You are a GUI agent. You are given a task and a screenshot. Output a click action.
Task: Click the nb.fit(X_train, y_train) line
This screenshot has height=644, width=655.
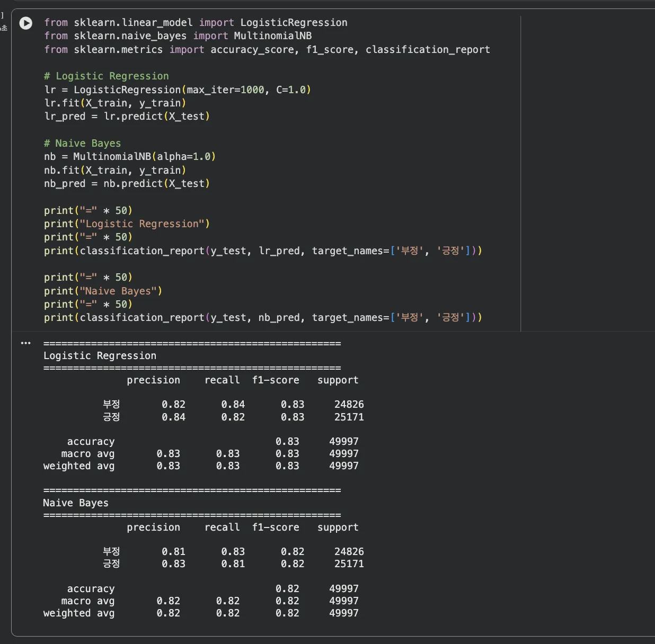click(114, 171)
